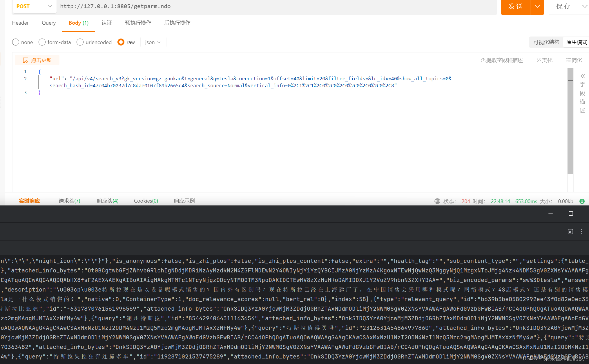
Task: Open the Cookies(0) tab
Action: pyautogui.click(x=146, y=201)
